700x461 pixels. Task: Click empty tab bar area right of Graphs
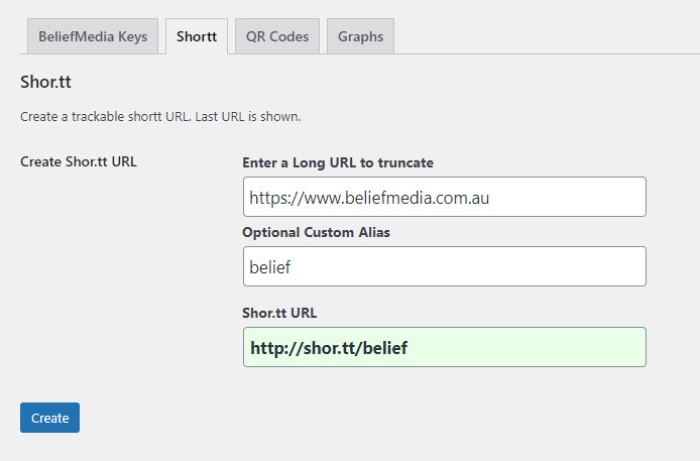[x=540, y=37]
